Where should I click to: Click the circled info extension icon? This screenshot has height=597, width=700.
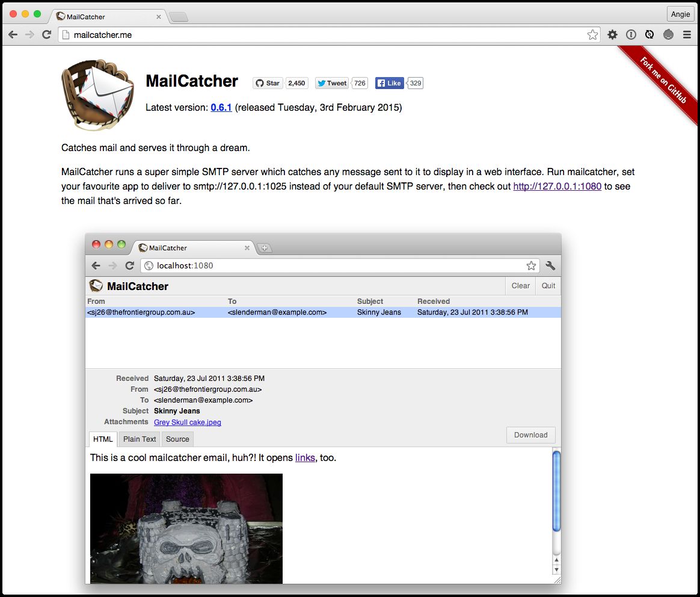coord(631,35)
